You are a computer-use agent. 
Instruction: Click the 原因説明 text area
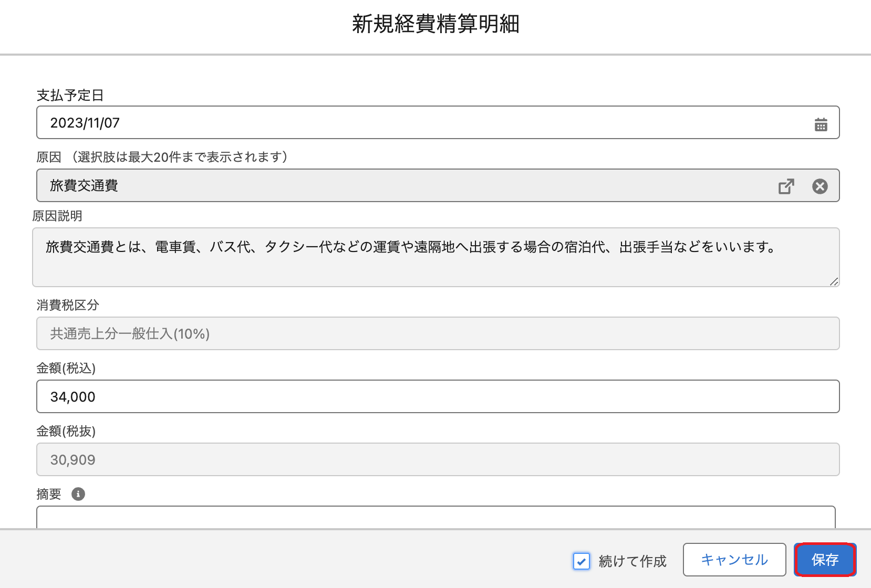[x=435, y=257]
